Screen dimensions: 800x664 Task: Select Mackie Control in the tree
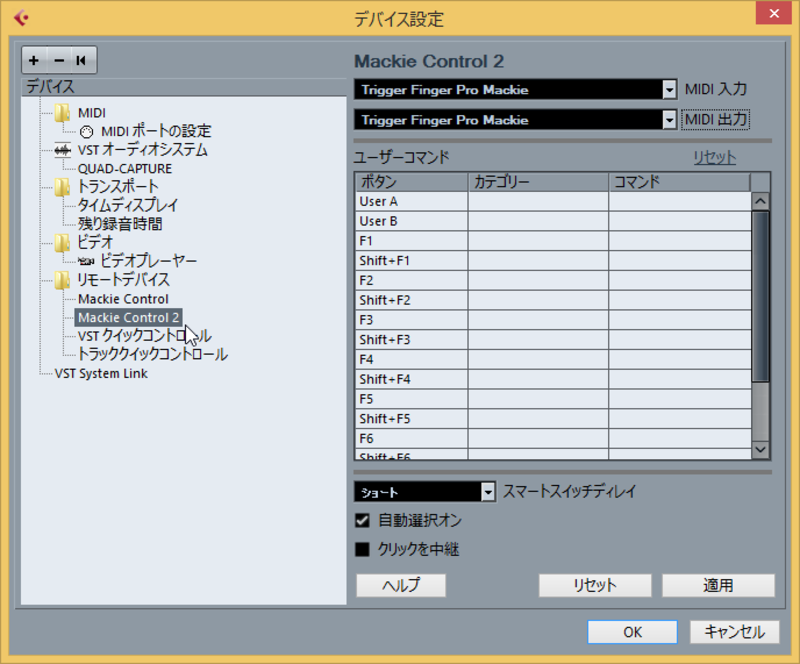pyautogui.click(x=123, y=299)
